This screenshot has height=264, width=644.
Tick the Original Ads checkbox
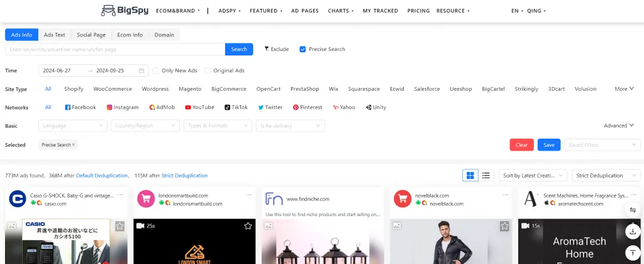click(207, 71)
